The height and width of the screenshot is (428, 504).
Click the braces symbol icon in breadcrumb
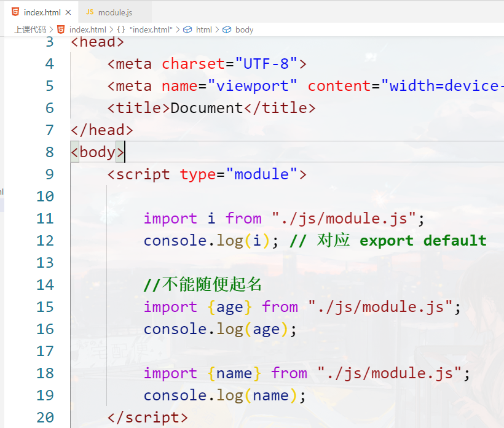(121, 30)
